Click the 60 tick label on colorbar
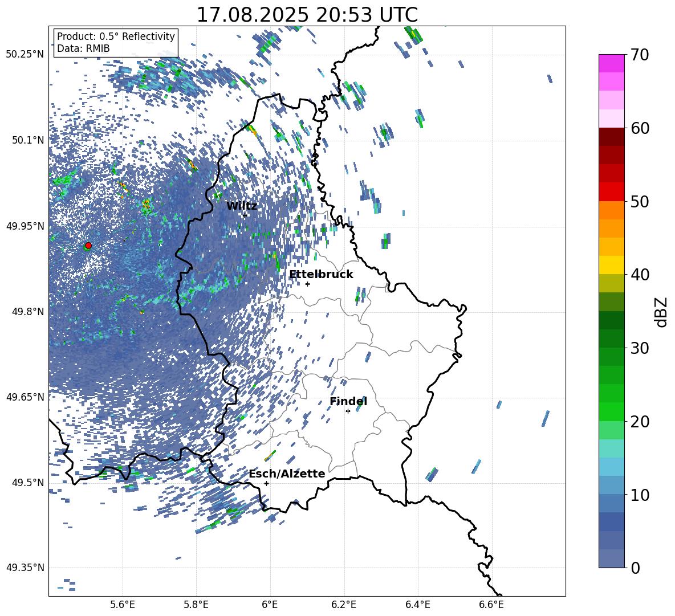675x616 pixels. [640, 128]
